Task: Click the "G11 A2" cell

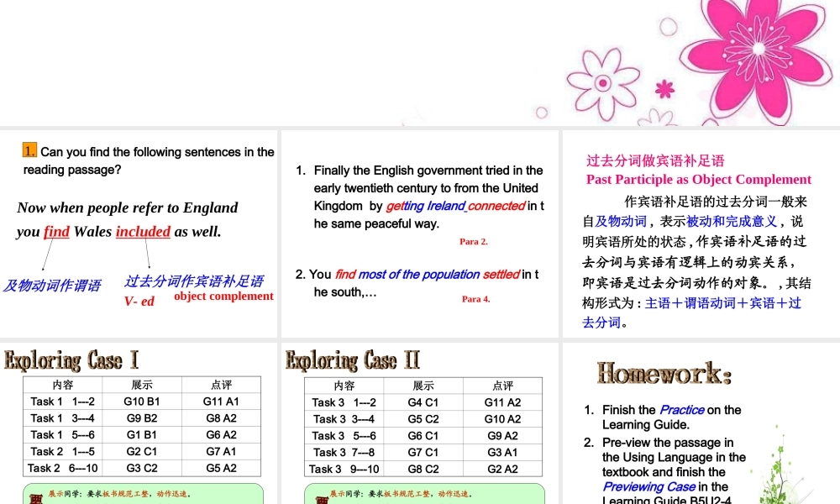Action: [502, 402]
